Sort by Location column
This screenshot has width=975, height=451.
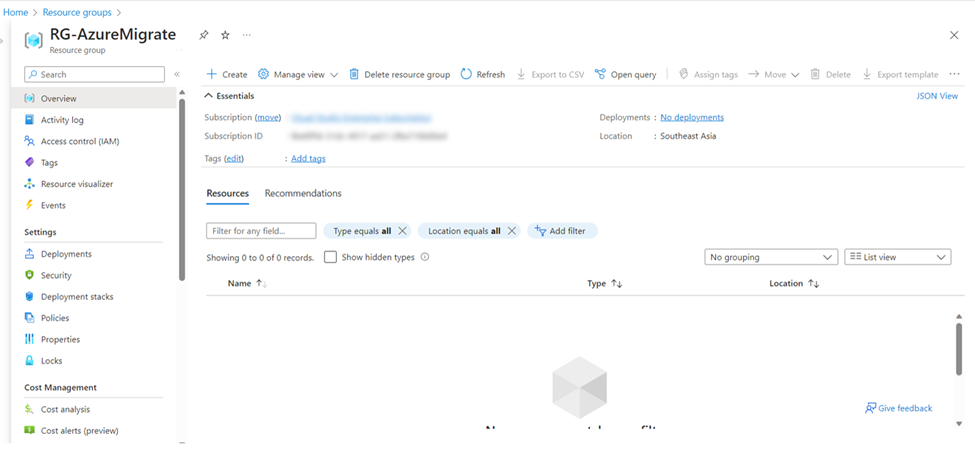tap(794, 284)
